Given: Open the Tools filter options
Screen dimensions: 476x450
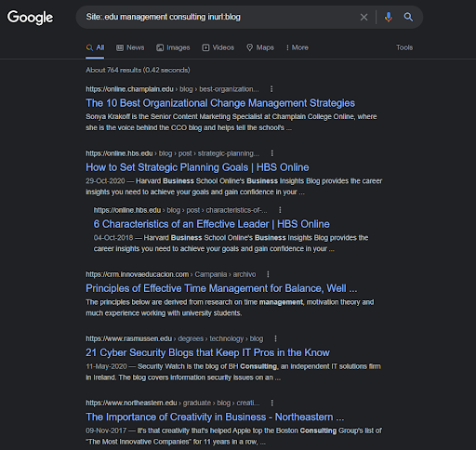Looking at the screenshot, I should 404,47.
